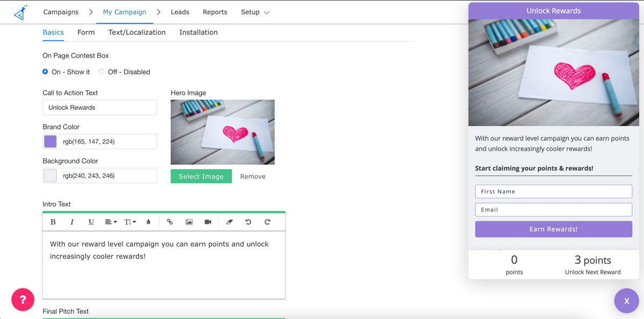The width and height of the screenshot is (644, 319).
Task: Click Email field in preview widget
Action: (x=553, y=209)
